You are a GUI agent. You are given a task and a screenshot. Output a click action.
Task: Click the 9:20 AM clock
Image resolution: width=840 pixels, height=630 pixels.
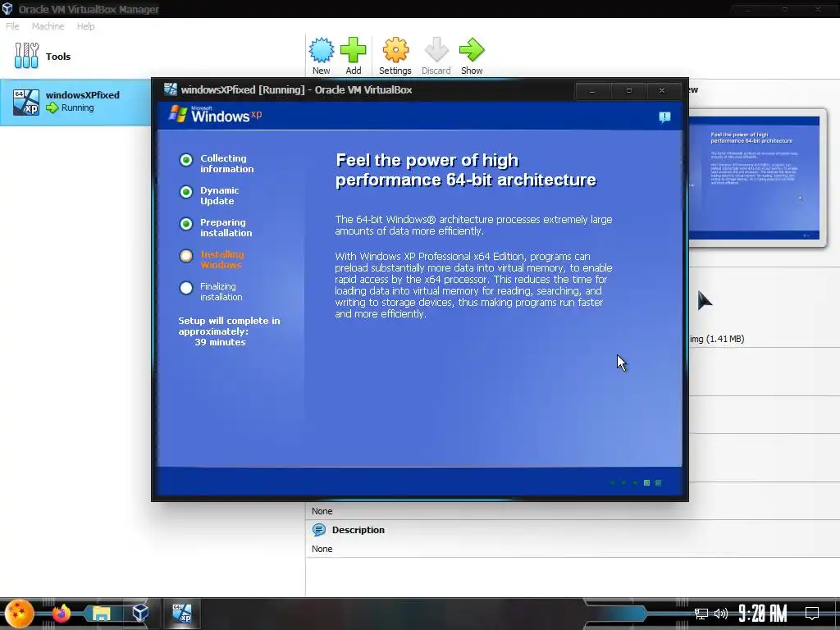tap(763, 614)
